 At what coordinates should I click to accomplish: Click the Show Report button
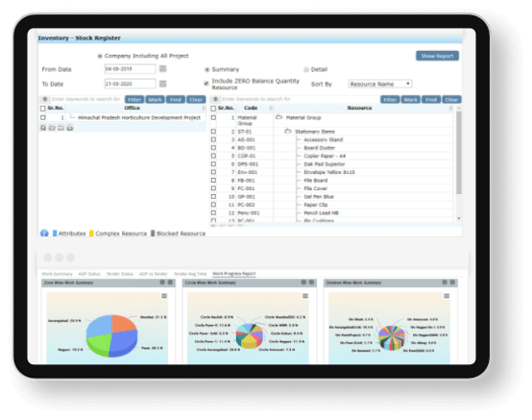click(x=437, y=56)
